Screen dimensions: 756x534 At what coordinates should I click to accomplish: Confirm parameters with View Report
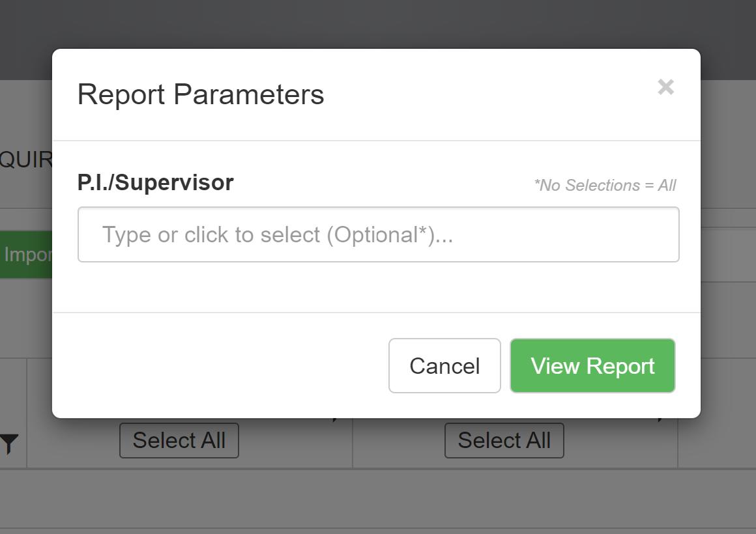pyautogui.click(x=592, y=366)
